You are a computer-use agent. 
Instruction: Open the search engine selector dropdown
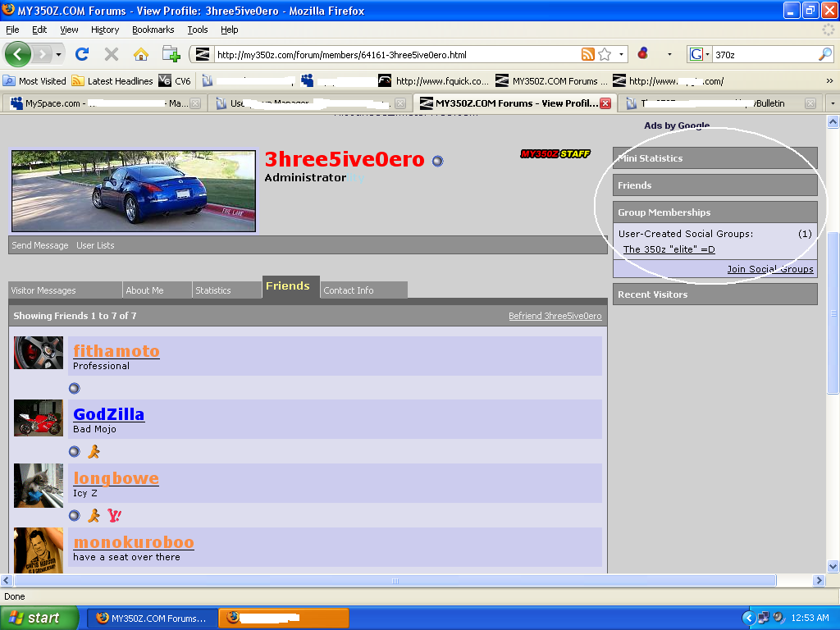(x=699, y=54)
